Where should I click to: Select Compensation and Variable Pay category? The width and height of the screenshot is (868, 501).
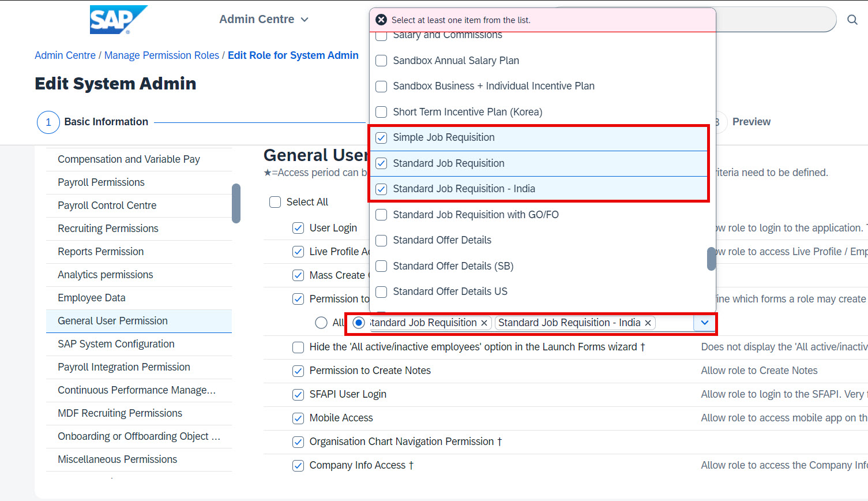point(139,159)
